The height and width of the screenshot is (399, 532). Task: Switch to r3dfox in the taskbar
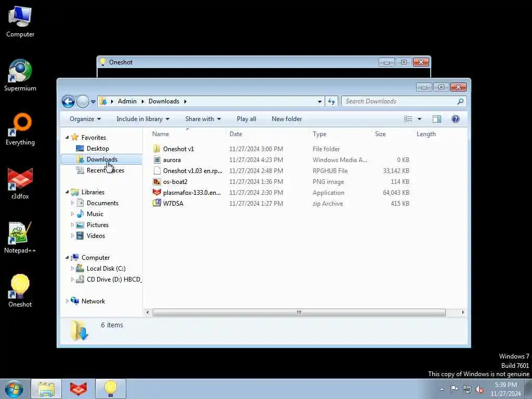(x=78, y=389)
